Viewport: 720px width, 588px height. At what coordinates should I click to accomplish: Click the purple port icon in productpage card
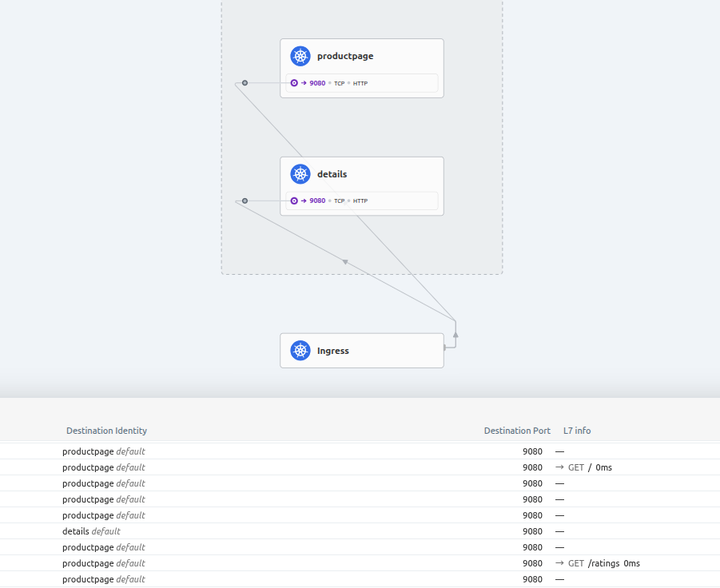[x=294, y=83]
